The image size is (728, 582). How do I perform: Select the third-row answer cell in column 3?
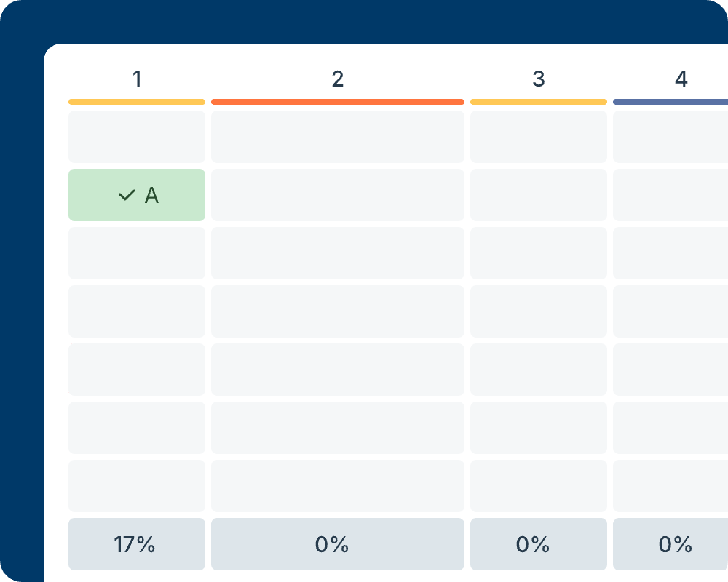pyautogui.click(x=539, y=252)
